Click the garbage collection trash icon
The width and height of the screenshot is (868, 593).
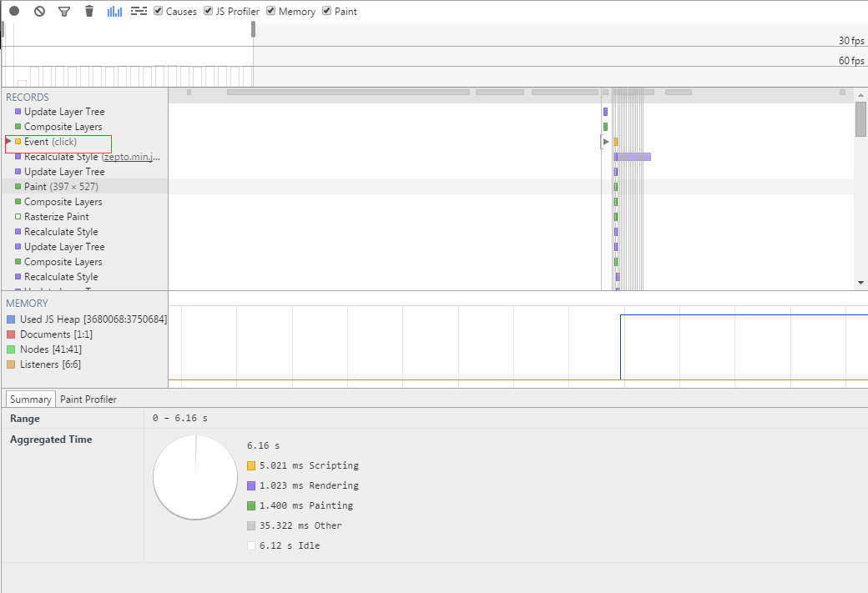pos(89,12)
